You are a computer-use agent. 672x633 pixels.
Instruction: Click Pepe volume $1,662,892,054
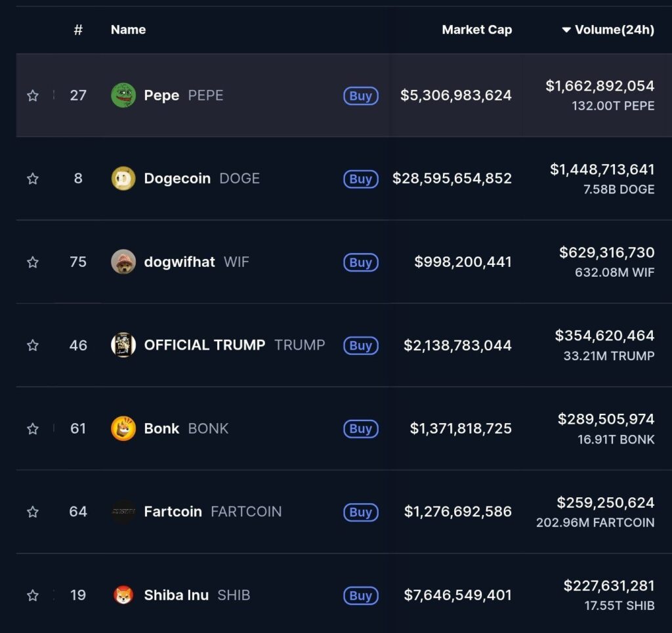tap(600, 86)
